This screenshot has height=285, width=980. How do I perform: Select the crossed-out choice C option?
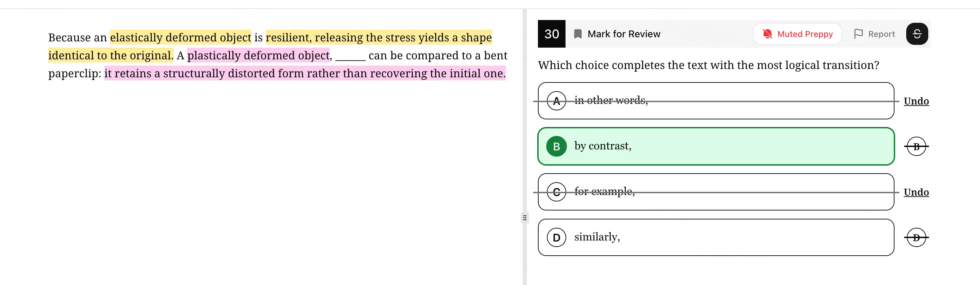(x=715, y=192)
